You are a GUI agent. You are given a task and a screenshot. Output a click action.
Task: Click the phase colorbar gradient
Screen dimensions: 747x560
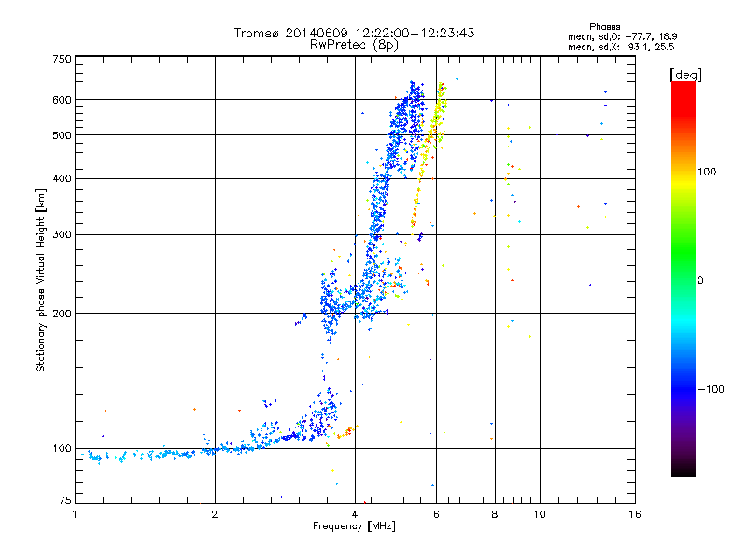tap(684, 279)
